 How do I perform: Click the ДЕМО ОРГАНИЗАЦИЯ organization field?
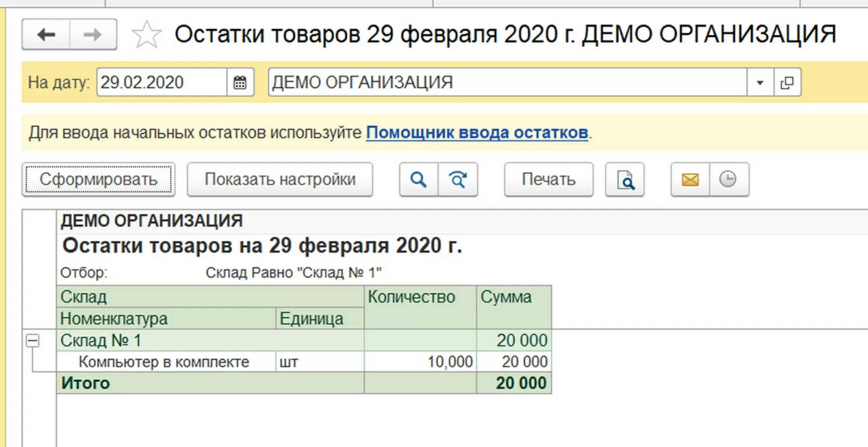pyautogui.click(x=507, y=82)
